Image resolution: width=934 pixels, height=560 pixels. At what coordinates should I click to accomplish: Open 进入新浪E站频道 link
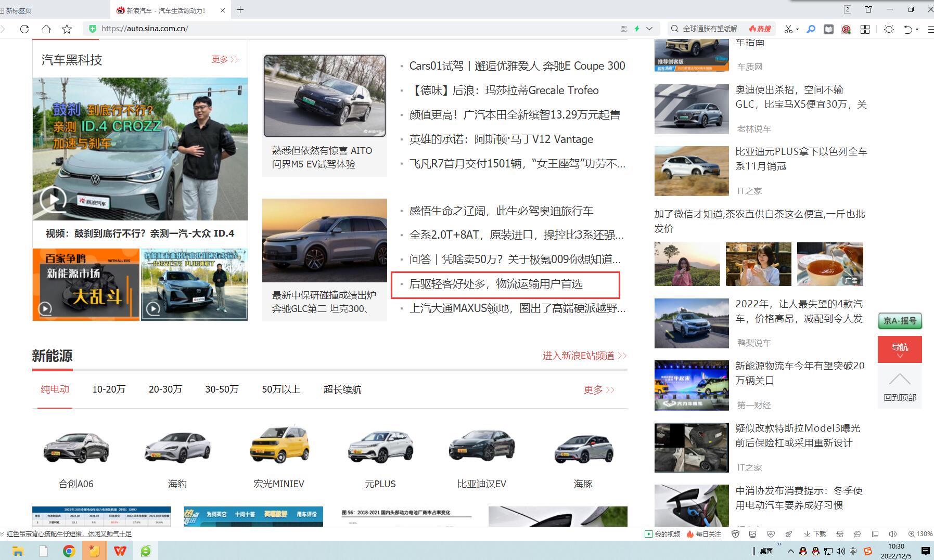[x=584, y=356]
